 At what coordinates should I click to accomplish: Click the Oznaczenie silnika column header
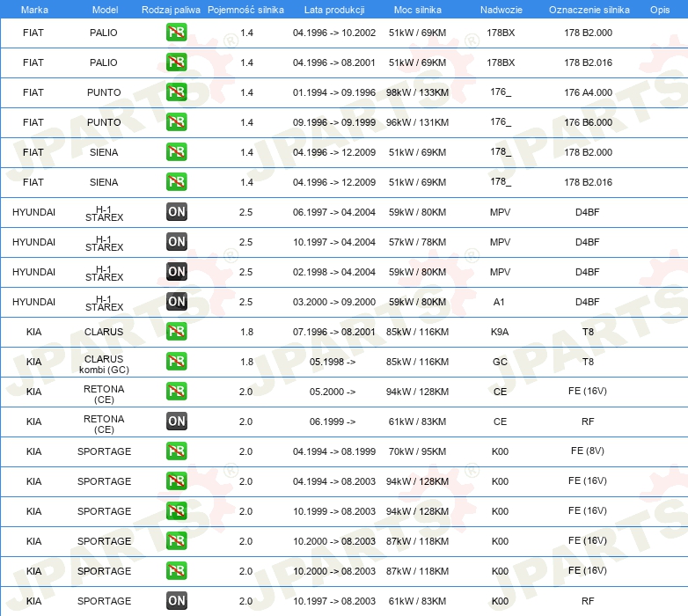tap(589, 10)
